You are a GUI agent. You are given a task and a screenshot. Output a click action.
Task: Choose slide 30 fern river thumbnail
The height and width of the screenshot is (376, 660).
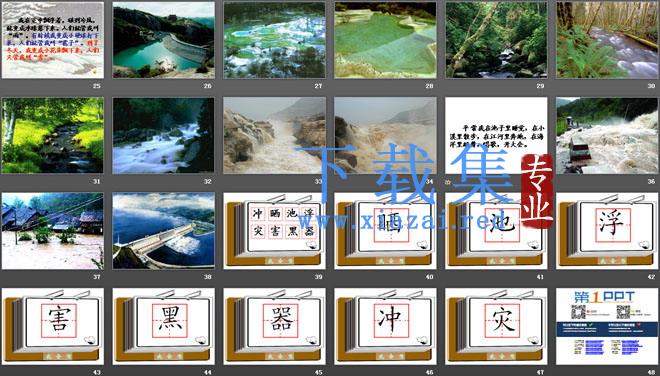pyautogui.click(x=607, y=40)
